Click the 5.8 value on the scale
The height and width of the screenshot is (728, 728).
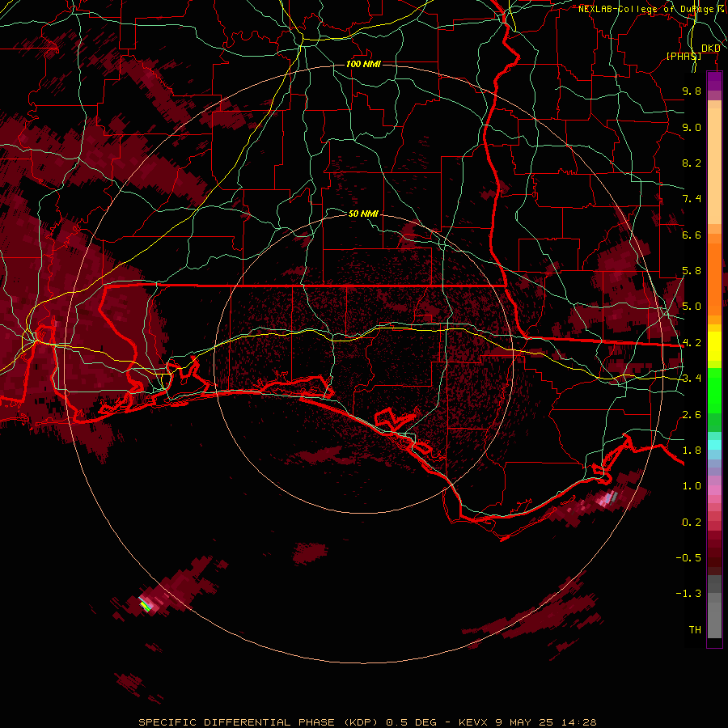coord(692,271)
